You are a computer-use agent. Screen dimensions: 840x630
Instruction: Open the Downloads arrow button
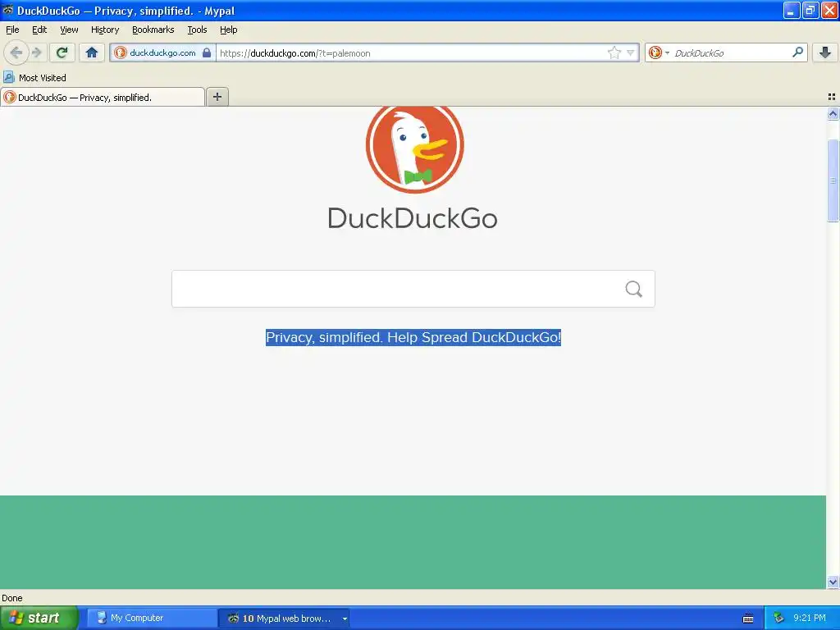click(x=825, y=52)
